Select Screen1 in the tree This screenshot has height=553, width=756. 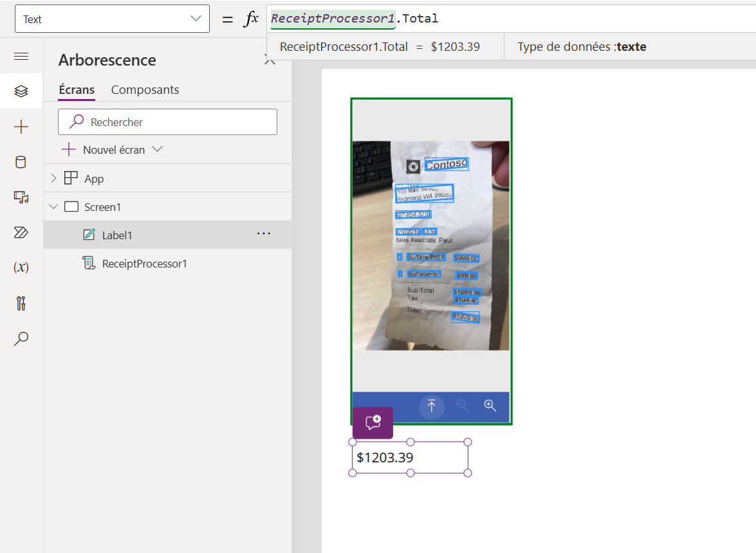pos(103,207)
